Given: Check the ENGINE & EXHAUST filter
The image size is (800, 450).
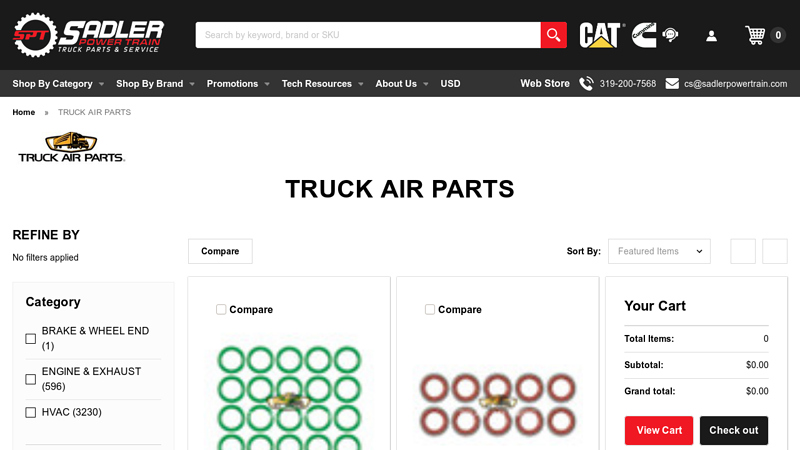Looking at the screenshot, I should (31, 379).
